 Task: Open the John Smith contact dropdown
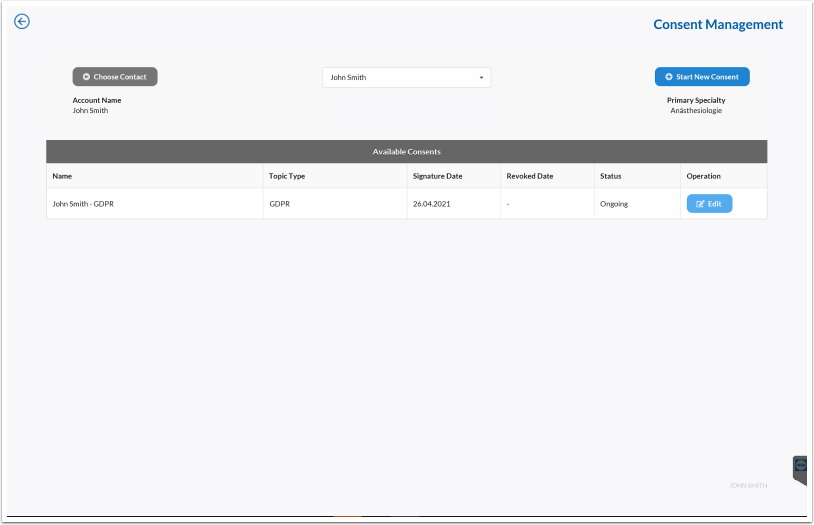click(406, 77)
